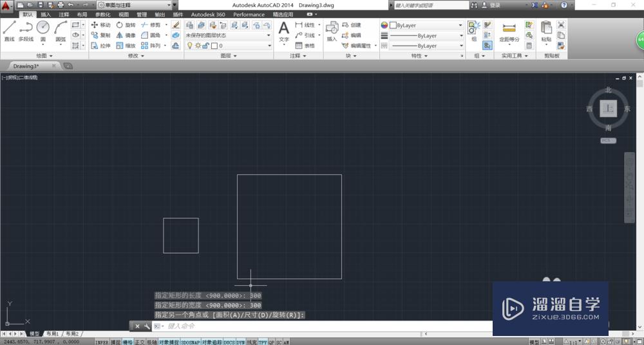Click the 复制 (Copy) tool
644x345 pixels.
(x=100, y=35)
